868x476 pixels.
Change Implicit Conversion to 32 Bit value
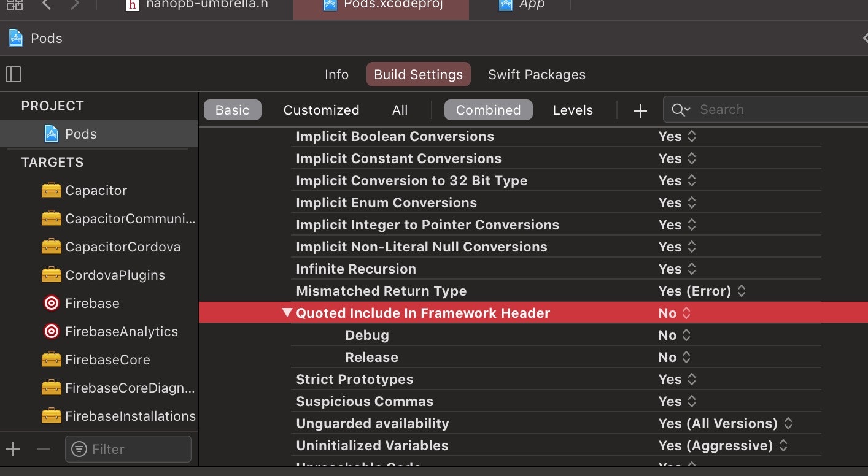677,180
